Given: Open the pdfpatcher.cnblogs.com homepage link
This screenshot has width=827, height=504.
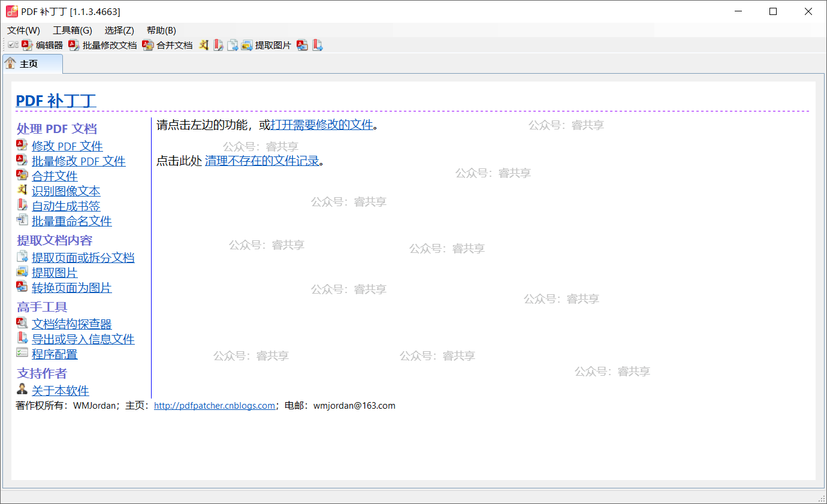Looking at the screenshot, I should [214, 406].
